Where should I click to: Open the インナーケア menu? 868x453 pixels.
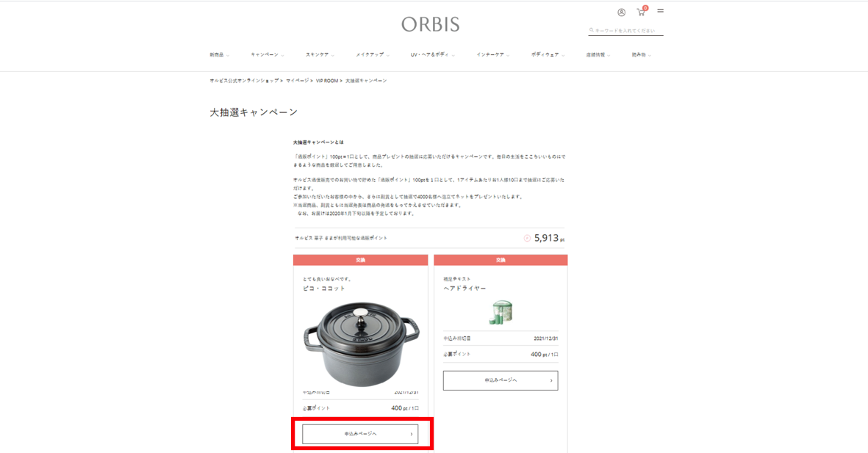tap(492, 55)
